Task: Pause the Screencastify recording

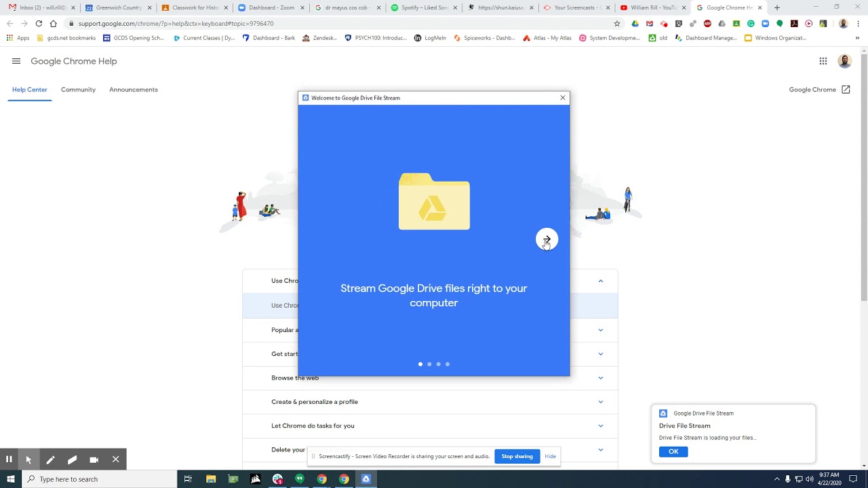Action: [x=9, y=459]
